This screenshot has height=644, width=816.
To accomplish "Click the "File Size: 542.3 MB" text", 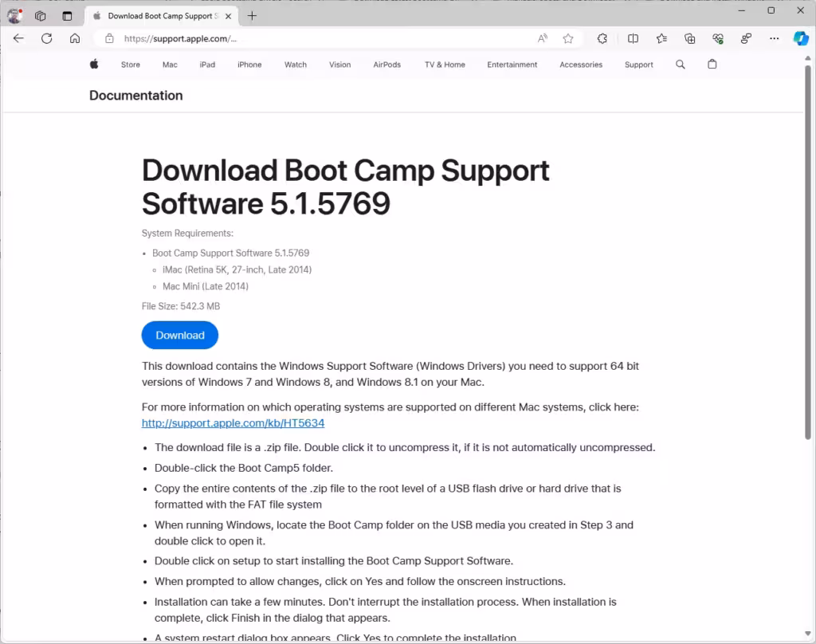I will [x=181, y=306].
